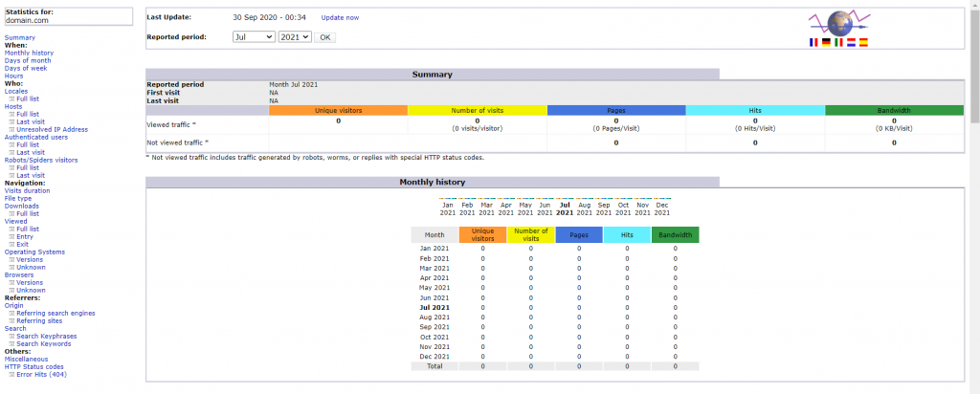
Task: Click the HTTP Status codes link
Action: [x=34, y=366]
